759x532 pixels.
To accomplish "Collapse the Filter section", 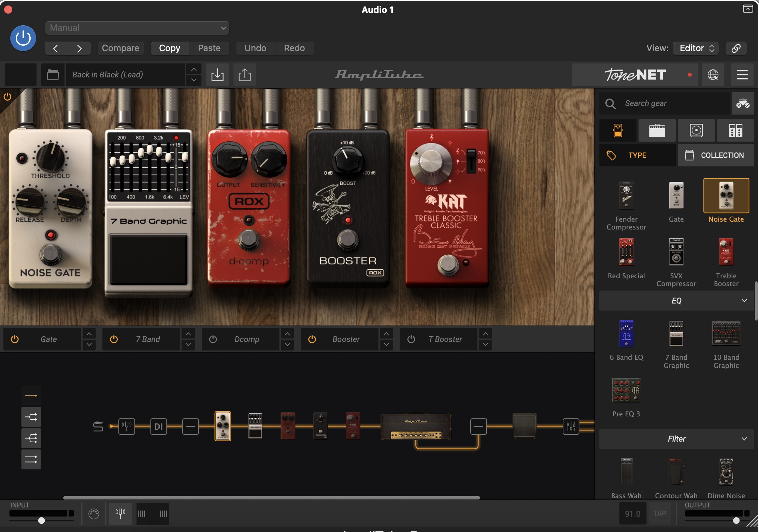I will point(677,439).
